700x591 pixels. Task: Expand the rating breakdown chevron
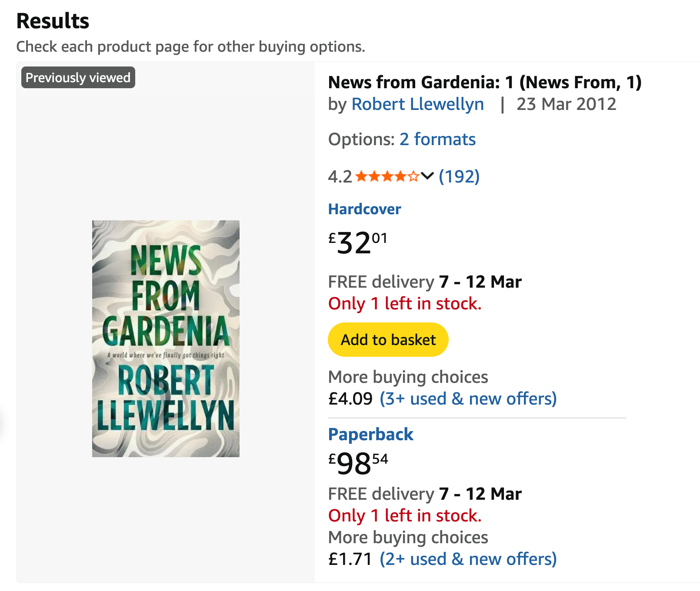(427, 176)
